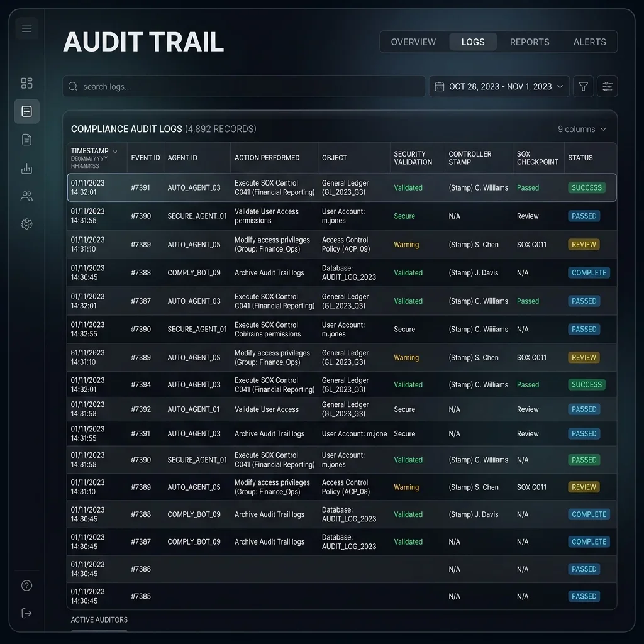Click 'Validate User Access' action for #7392
Viewport: 644px width, 644px height.
[267, 409]
